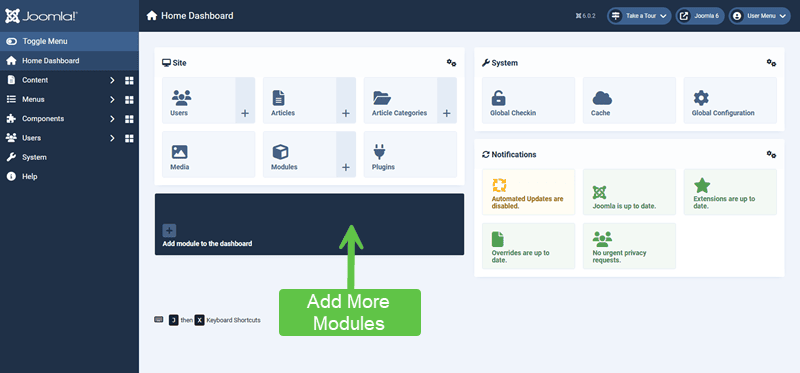
Task: Open the Modules quick icon tile
Action: pyautogui.click(x=299, y=155)
